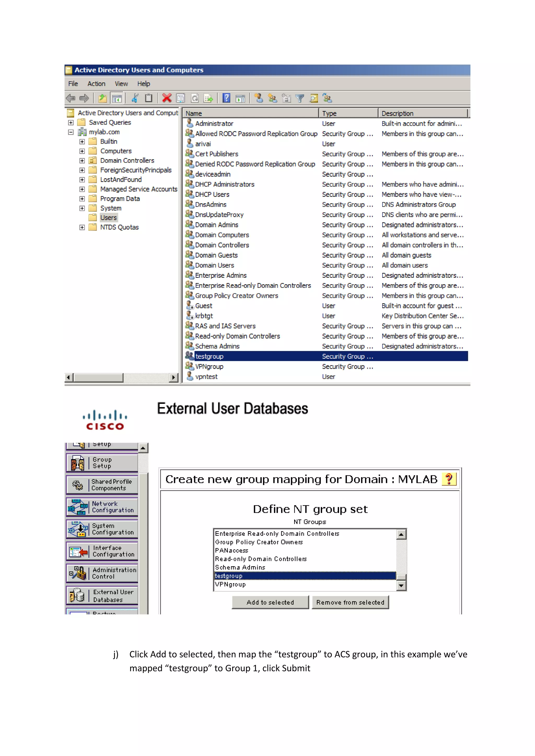Expand the Builtin folder node
This screenshot has height=756, width=535.
click(82, 141)
